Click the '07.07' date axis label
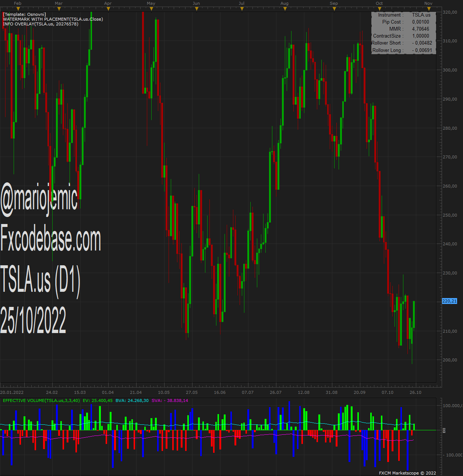The height and width of the screenshot is (476, 463). click(x=248, y=392)
